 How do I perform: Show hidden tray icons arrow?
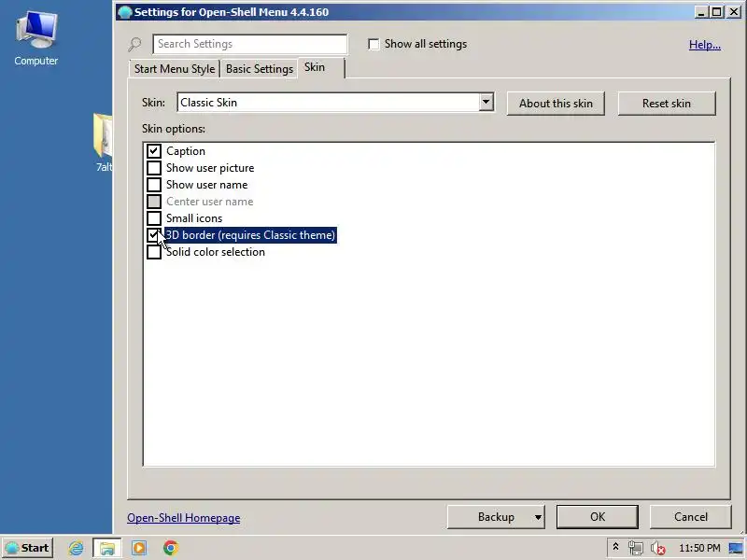(615, 547)
